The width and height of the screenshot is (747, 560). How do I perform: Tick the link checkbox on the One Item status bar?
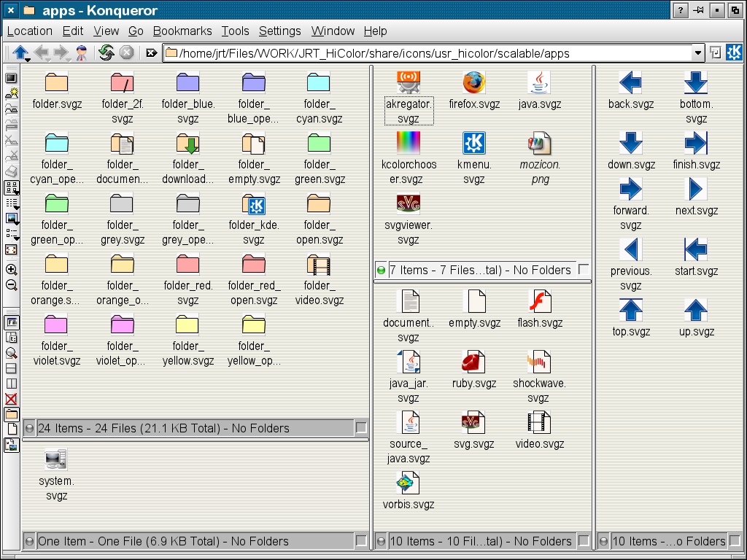(361, 541)
